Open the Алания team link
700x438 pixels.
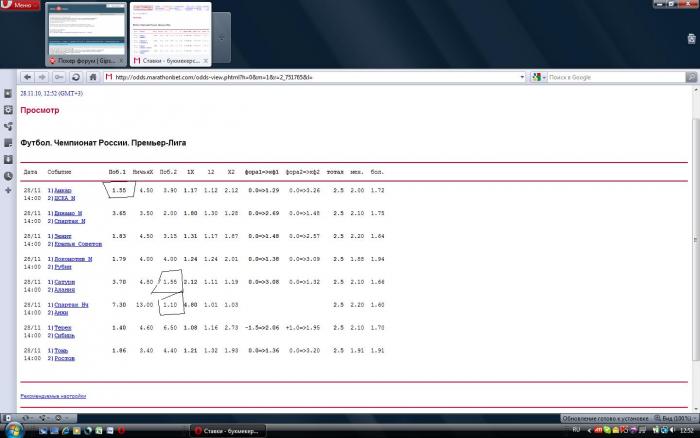pyautogui.click(x=65, y=290)
